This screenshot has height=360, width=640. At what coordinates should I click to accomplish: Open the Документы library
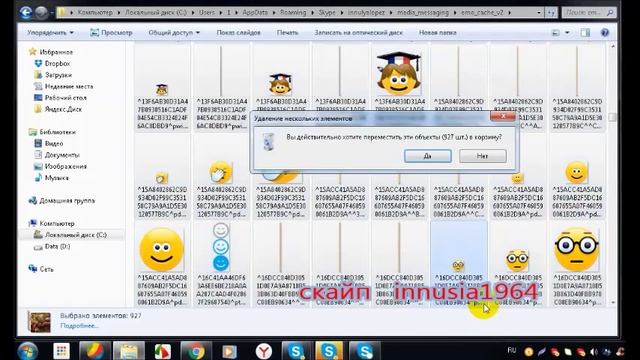coord(62,155)
